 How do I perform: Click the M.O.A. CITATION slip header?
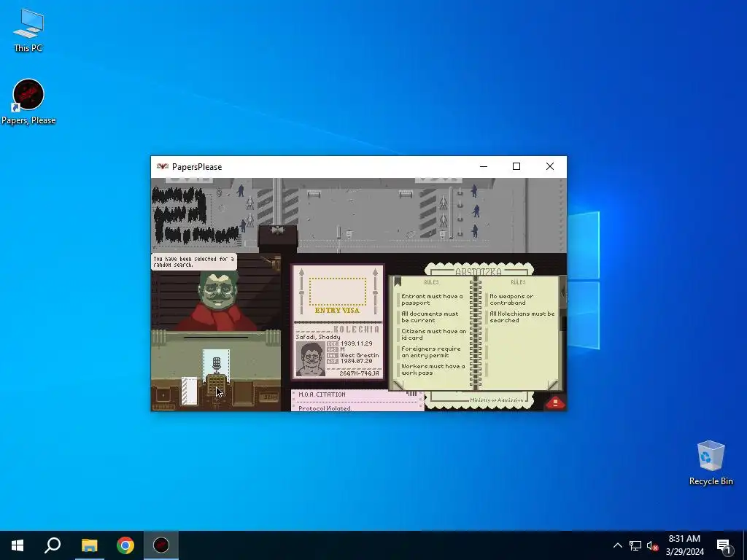pos(322,394)
